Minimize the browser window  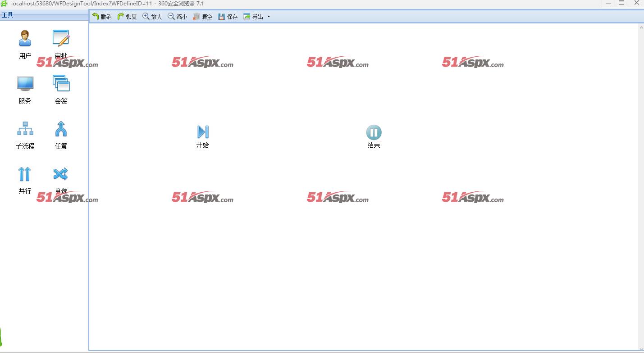coord(608,3)
